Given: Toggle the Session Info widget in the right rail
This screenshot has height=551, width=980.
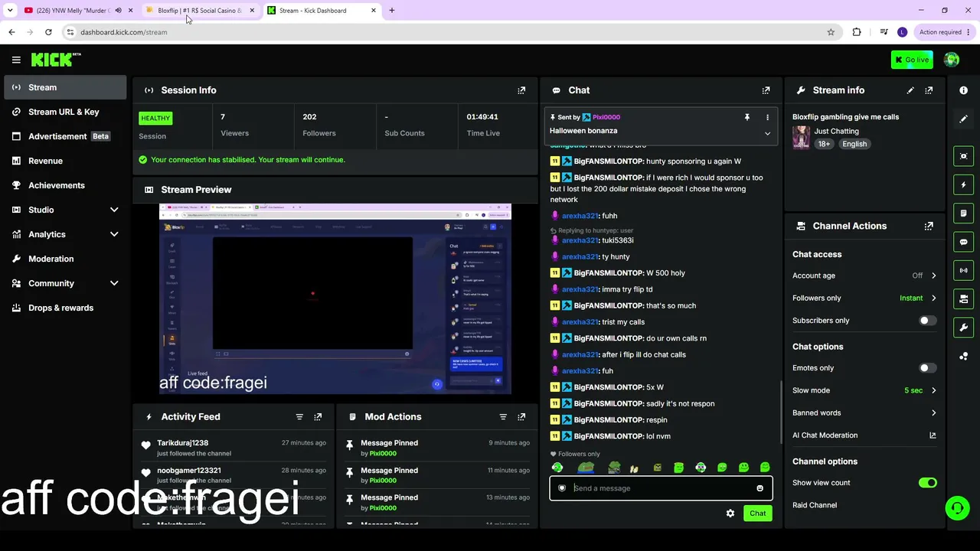Looking at the screenshot, I should 963,270.
